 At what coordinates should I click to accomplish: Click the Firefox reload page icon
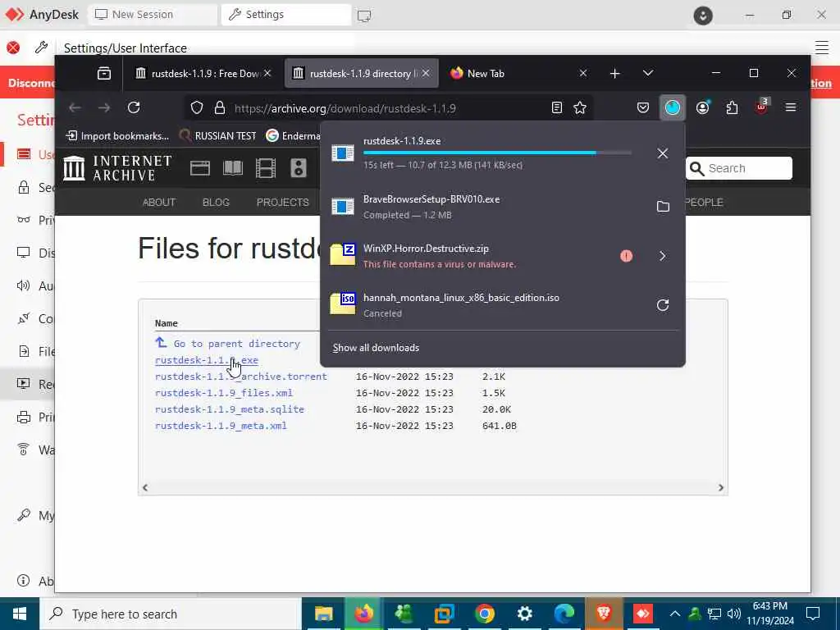pos(134,107)
